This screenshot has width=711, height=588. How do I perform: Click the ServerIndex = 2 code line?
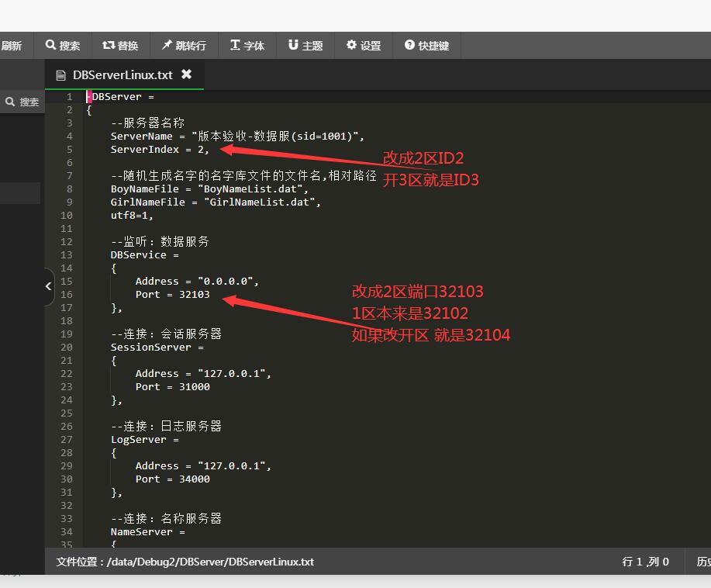(160, 150)
